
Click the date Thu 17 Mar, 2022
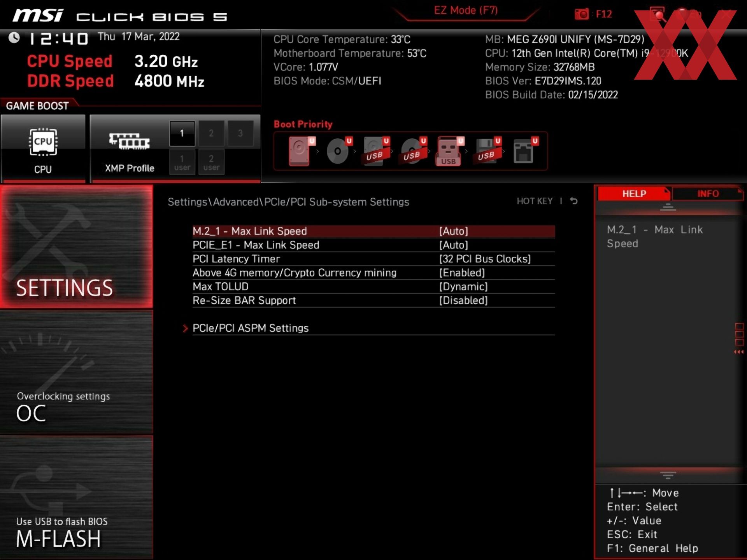click(x=139, y=37)
